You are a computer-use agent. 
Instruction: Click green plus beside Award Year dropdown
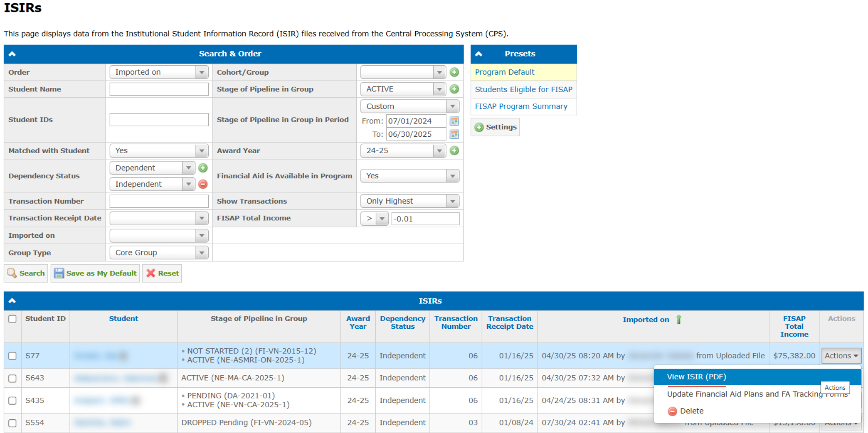tap(454, 151)
